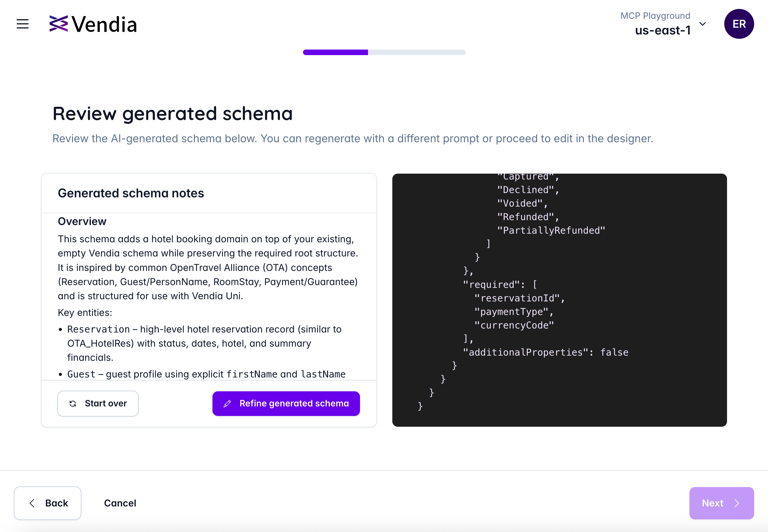Screen dimensions: 768x532
Task: Click the Generated schema notes heading
Action: tap(131, 193)
